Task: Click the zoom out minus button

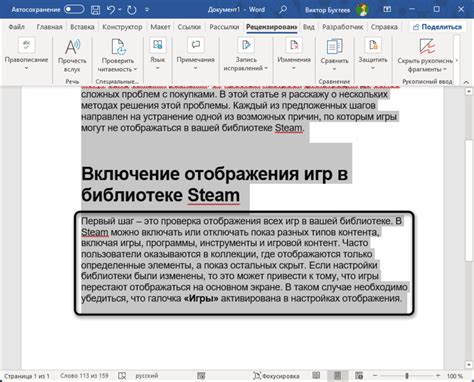Action: (x=375, y=376)
